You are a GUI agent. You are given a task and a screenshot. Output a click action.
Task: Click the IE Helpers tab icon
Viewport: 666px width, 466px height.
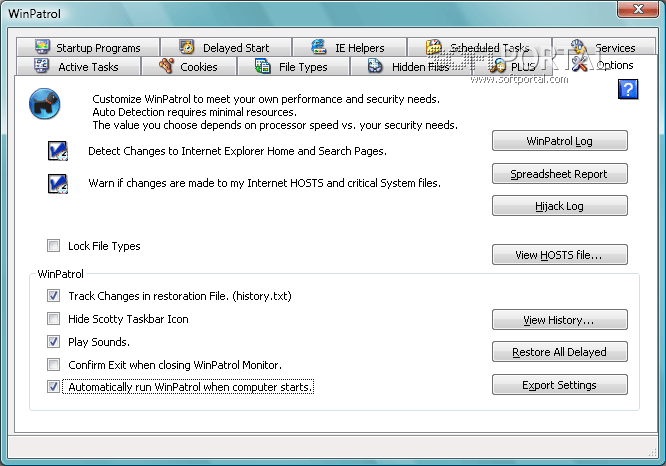click(x=319, y=46)
